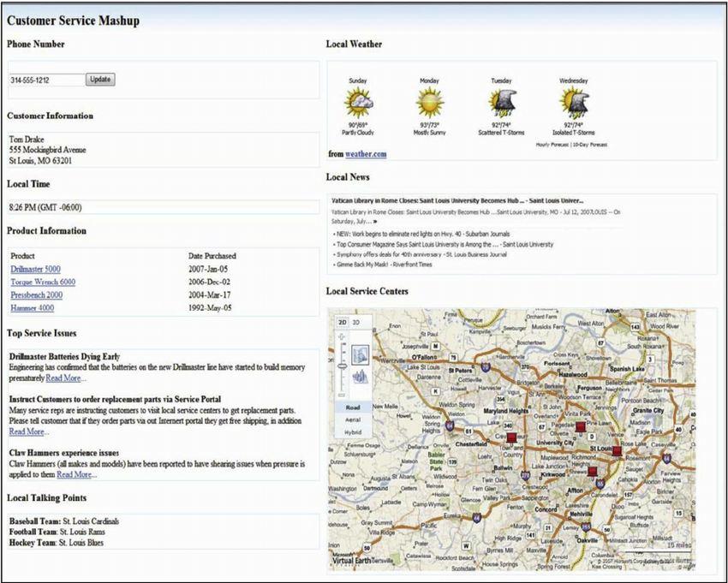This screenshot has height=583, width=728.
Task: Click the Sunday 90°/69° temperature text
Action: coord(358,125)
